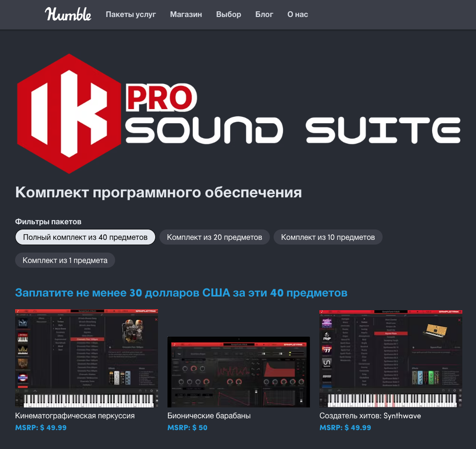Select Комплект из 1 предмета filter
The height and width of the screenshot is (449, 476).
click(x=65, y=260)
